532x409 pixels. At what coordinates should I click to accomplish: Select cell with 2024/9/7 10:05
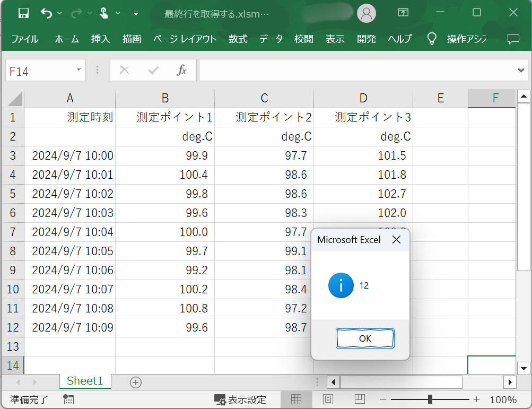70,251
